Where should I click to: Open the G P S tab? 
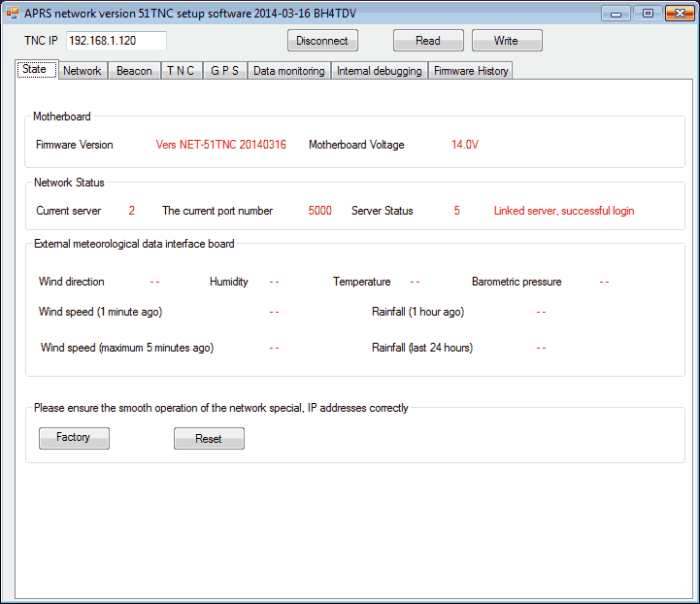(225, 71)
